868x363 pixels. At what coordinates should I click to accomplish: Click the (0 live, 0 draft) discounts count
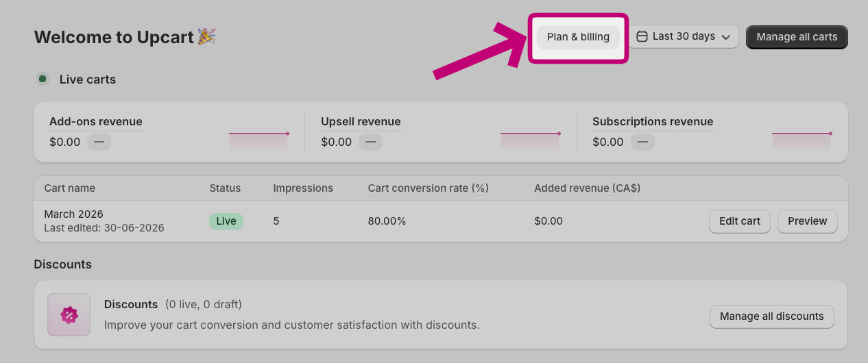(x=204, y=304)
